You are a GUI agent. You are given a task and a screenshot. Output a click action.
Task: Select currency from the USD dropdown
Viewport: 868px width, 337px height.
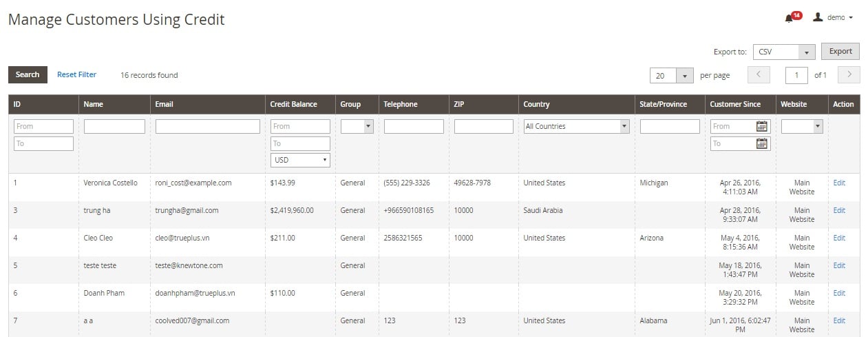coord(300,160)
